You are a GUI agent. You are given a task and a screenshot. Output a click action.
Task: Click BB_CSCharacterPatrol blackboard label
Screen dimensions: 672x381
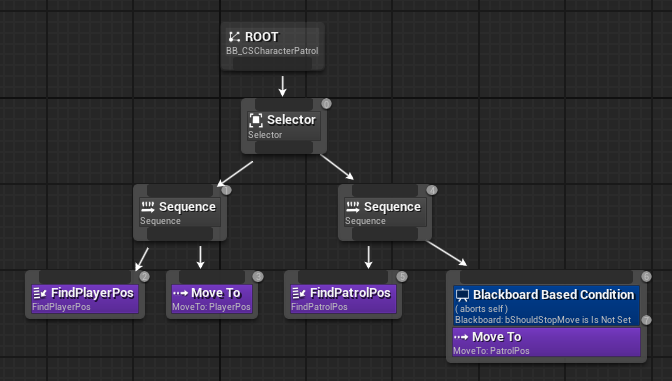coord(272,51)
